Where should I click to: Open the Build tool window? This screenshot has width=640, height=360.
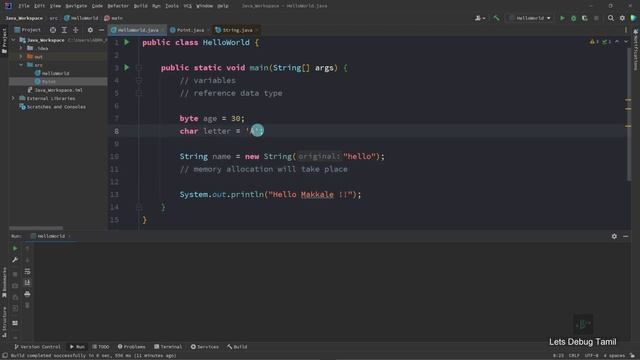click(237, 347)
